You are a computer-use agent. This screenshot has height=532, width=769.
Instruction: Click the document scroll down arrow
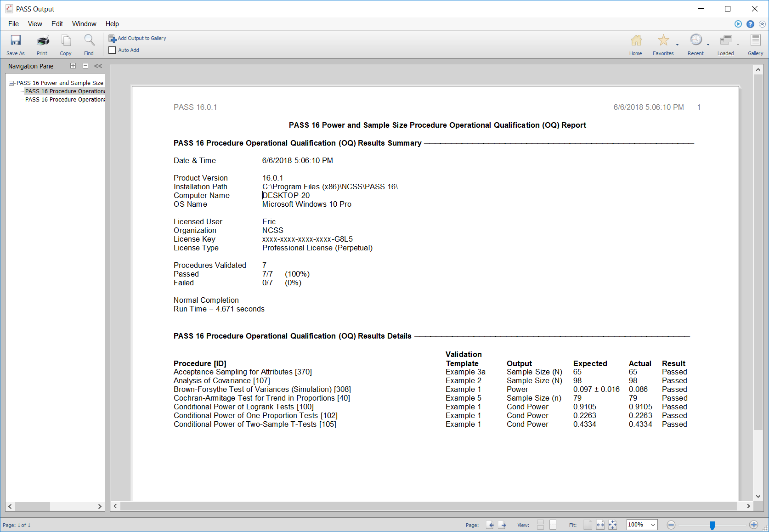tap(758, 496)
